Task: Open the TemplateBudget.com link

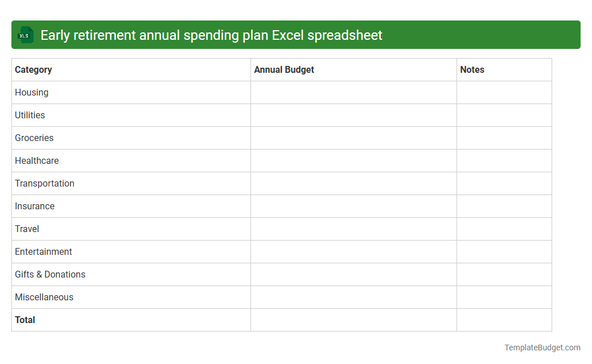Action: point(542,346)
